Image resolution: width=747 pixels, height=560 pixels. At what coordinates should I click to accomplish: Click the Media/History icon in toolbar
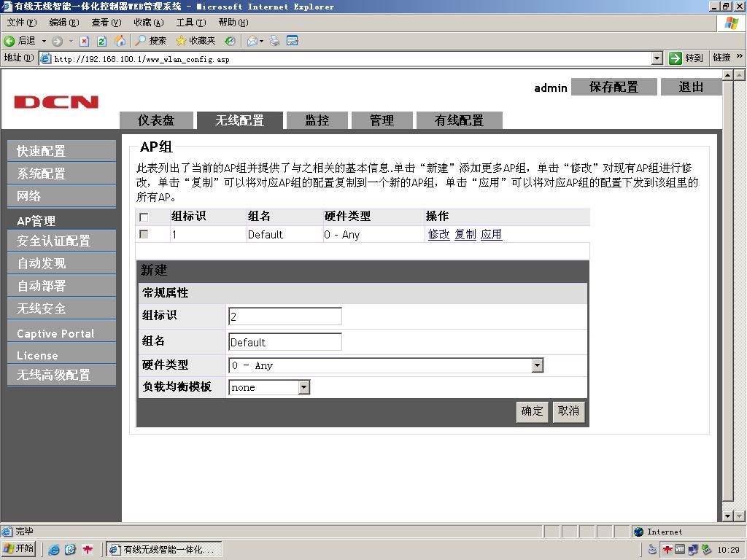coord(230,41)
